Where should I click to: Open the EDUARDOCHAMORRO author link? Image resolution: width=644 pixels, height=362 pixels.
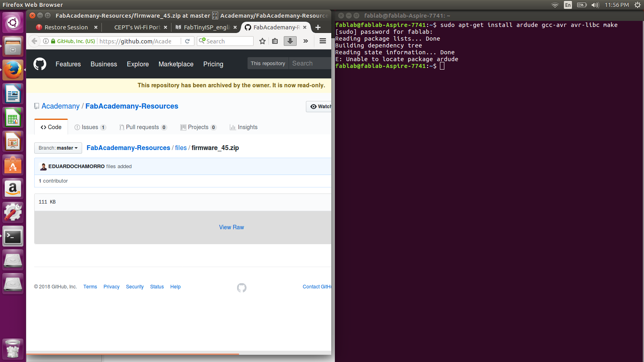click(x=76, y=166)
